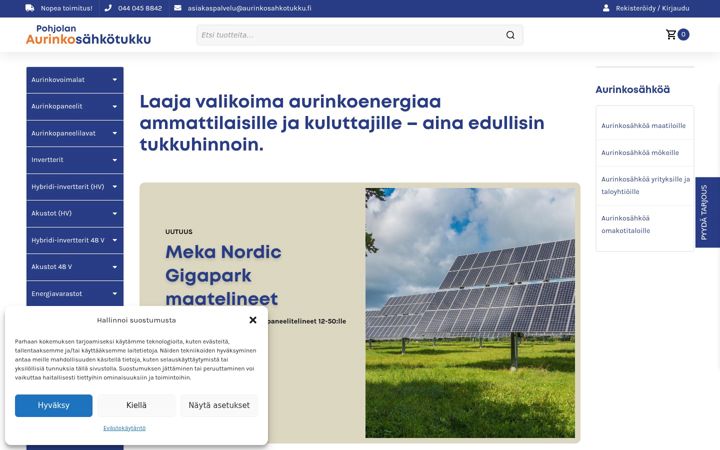Image resolution: width=720 pixels, height=450 pixels.
Task: Decline cookies with Kiellä button
Action: coord(136,405)
